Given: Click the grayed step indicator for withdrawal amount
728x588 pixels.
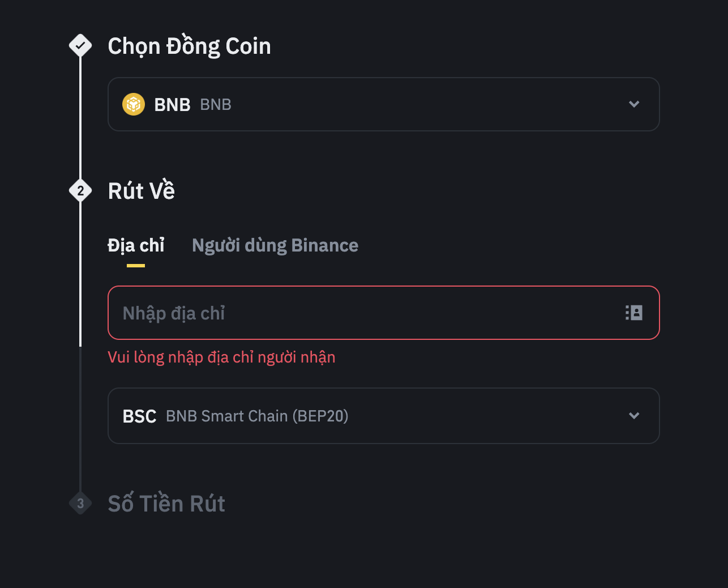Looking at the screenshot, I should (80, 503).
